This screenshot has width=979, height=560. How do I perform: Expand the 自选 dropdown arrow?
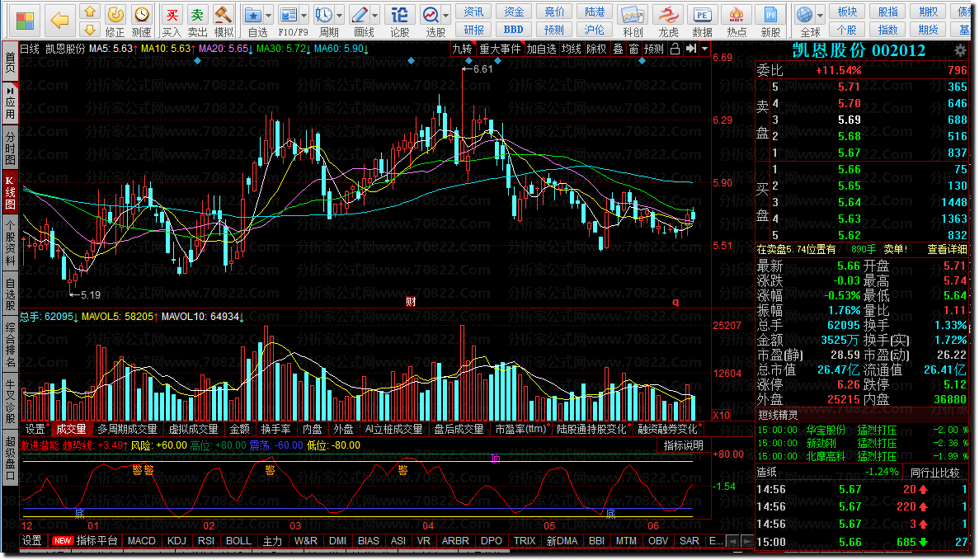269,16
